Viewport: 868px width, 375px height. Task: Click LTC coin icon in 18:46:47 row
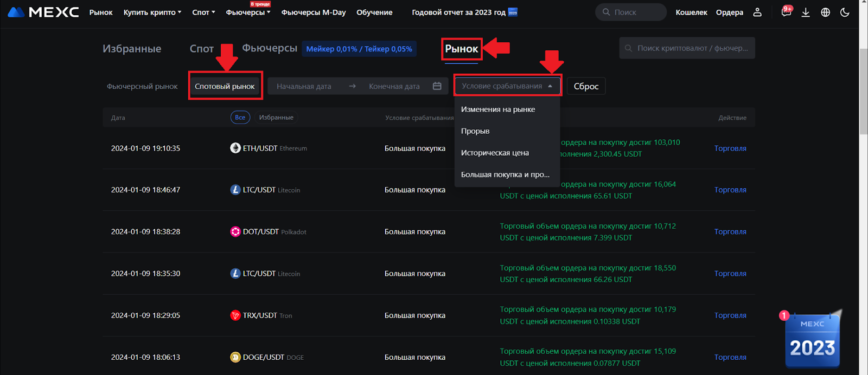point(235,190)
